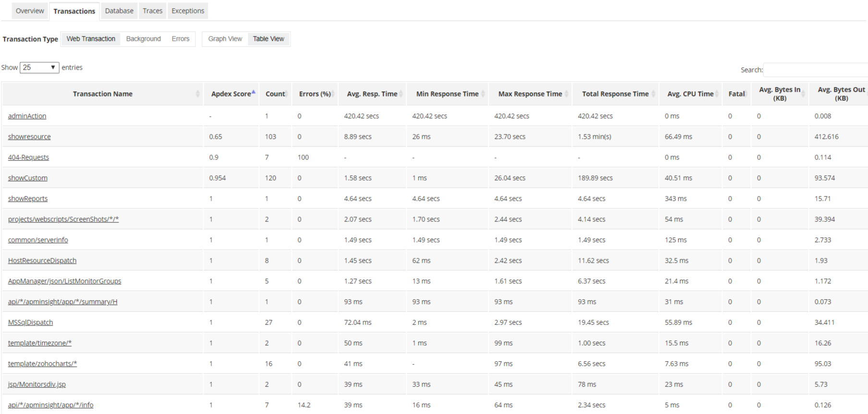Go to the Traces tab
The width and height of the screenshot is (868, 414).
pyautogui.click(x=152, y=11)
